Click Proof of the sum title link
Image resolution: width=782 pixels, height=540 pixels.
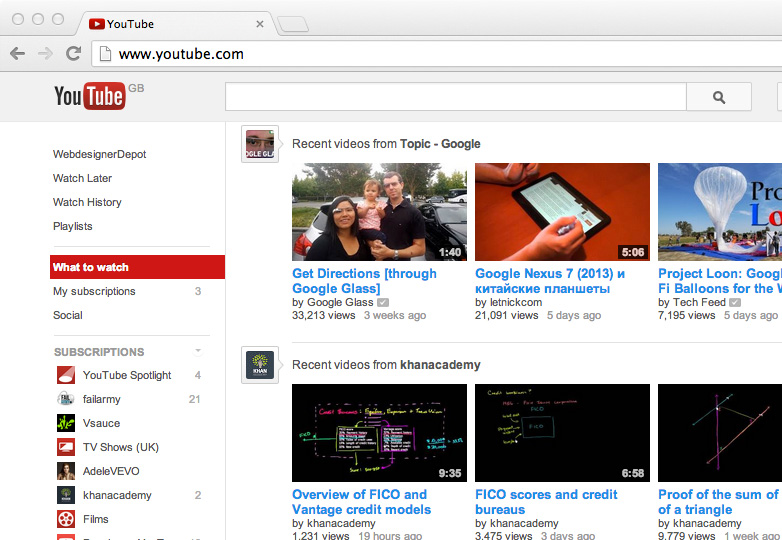(720, 502)
